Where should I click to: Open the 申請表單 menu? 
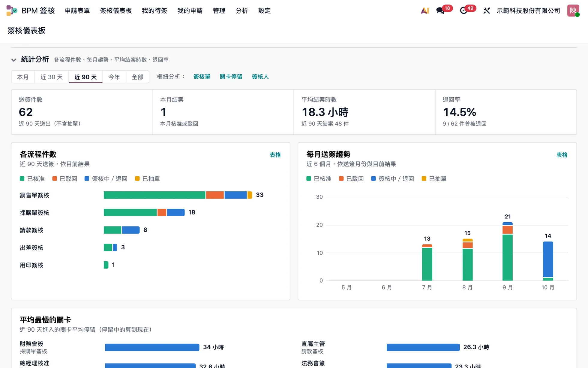(77, 11)
